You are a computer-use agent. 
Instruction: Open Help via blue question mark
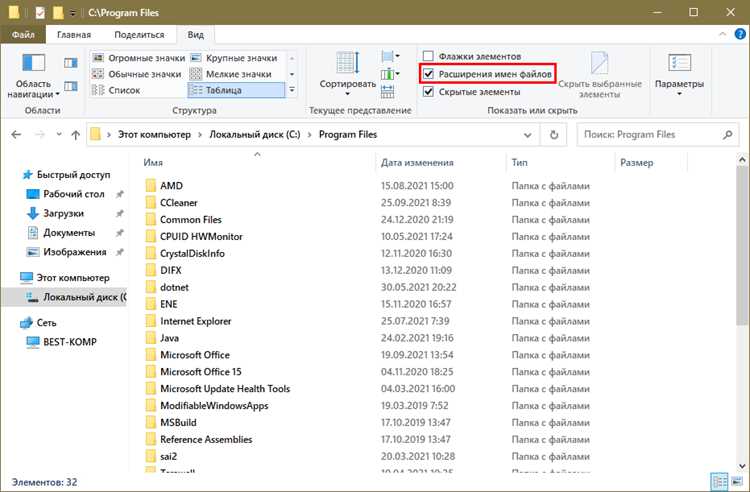point(740,34)
